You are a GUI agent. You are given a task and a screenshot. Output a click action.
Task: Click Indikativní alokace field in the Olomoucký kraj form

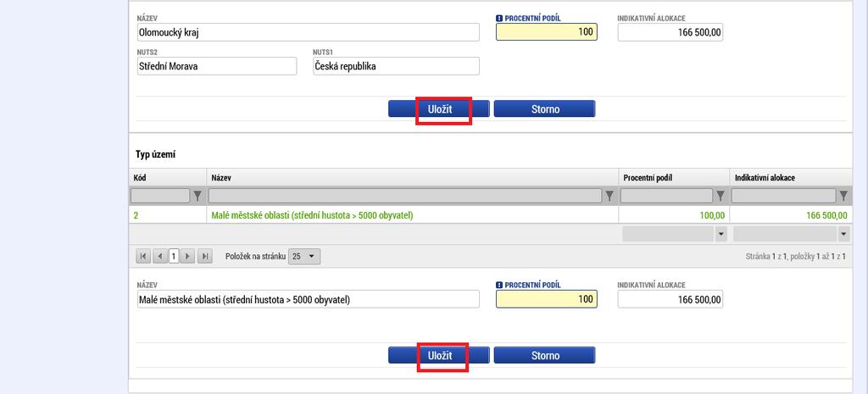670,32
